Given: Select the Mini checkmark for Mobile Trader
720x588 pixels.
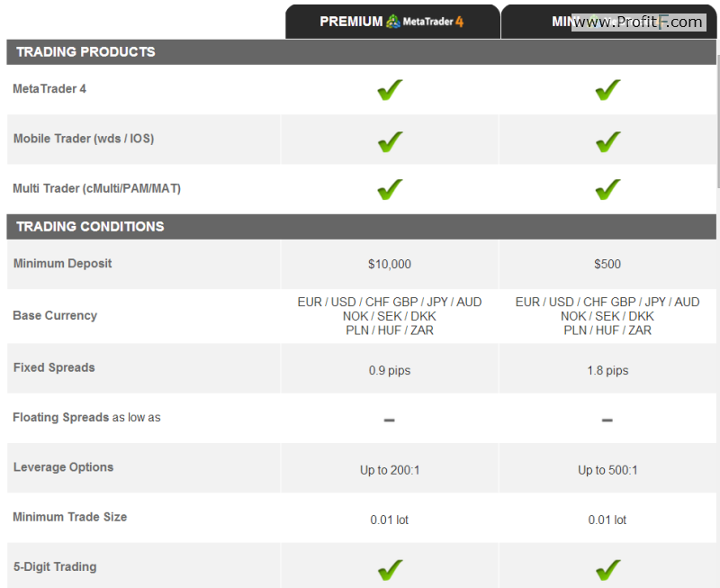Looking at the screenshot, I should [607, 141].
